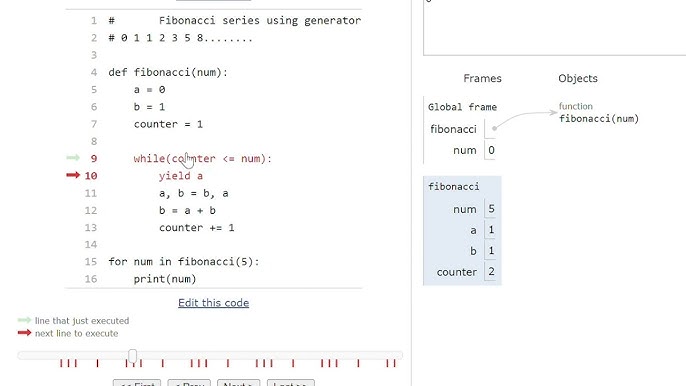
Task: Advance with the Next button
Action: point(238,383)
